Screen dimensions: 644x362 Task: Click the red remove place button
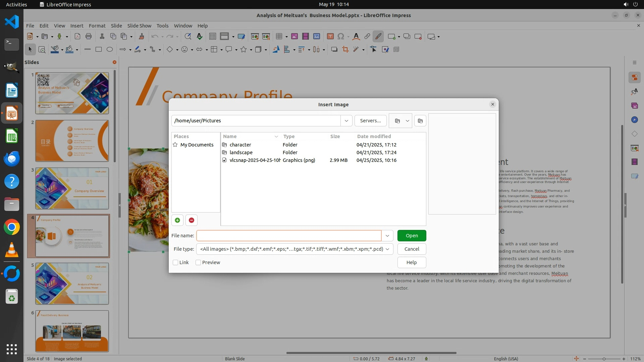(191, 220)
